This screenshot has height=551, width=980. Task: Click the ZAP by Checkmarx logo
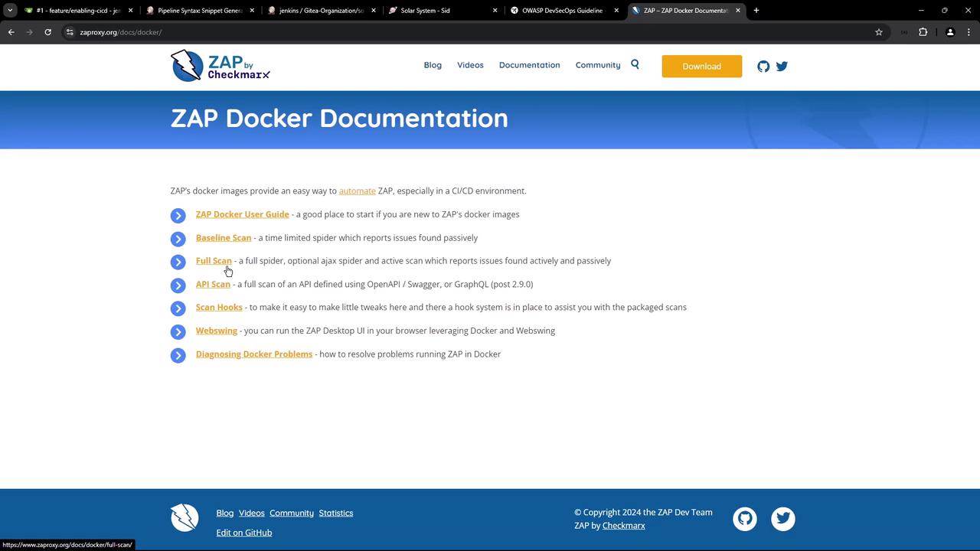tap(220, 66)
